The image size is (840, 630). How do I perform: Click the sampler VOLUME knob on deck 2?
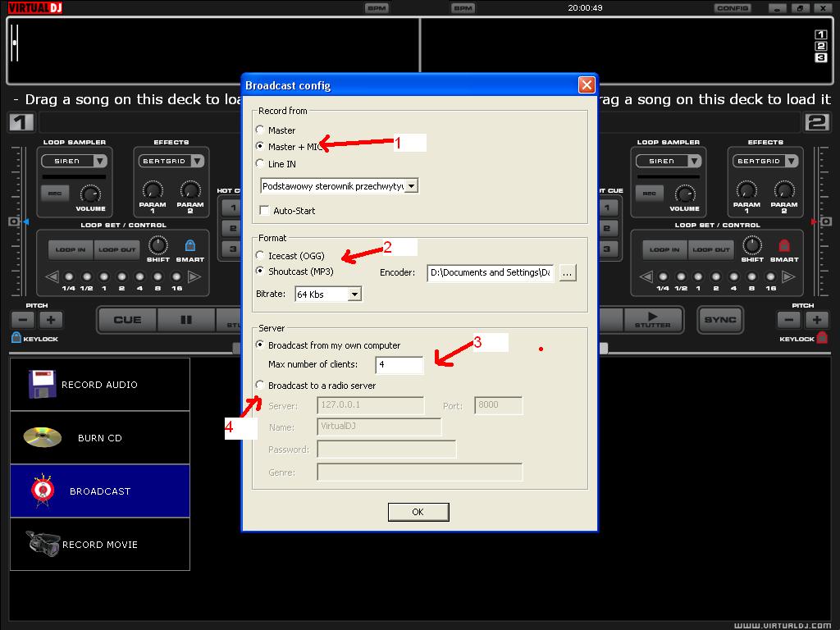click(685, 194)
